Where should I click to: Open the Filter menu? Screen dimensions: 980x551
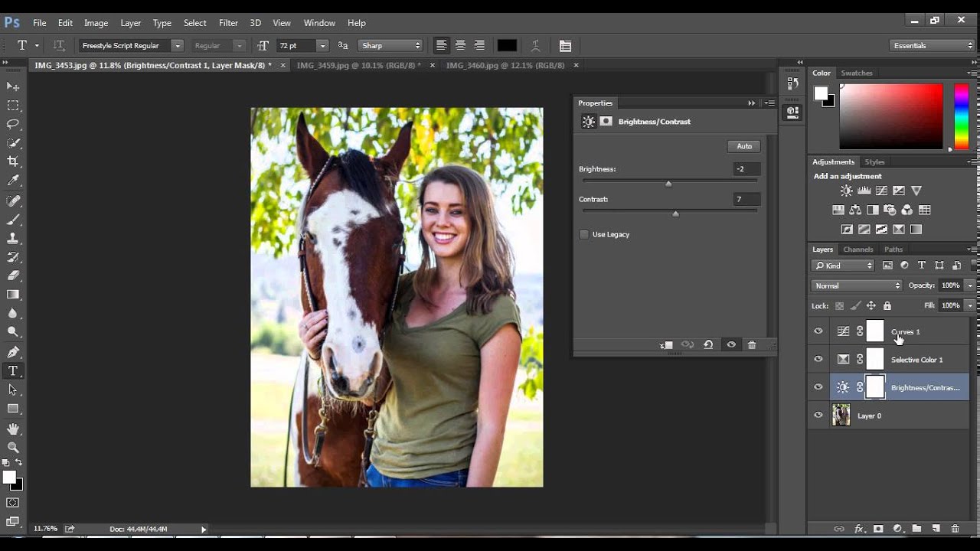click(x=228, y=23)
